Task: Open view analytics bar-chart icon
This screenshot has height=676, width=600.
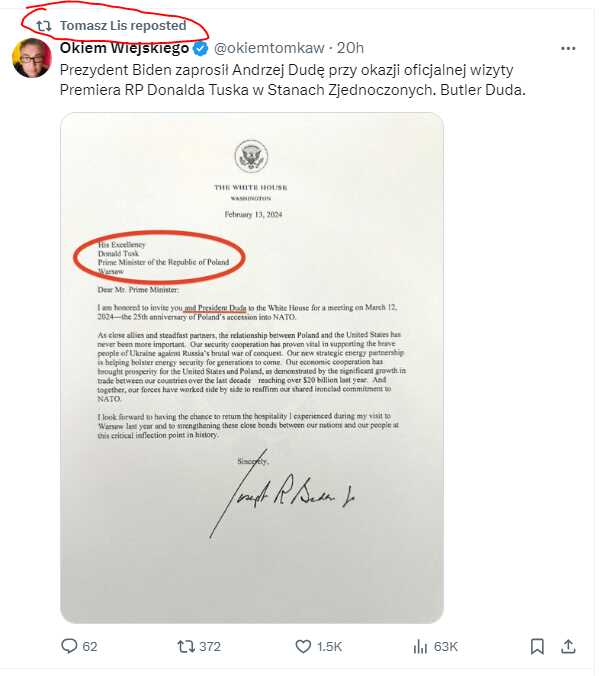Action: (x=420, y=647)
